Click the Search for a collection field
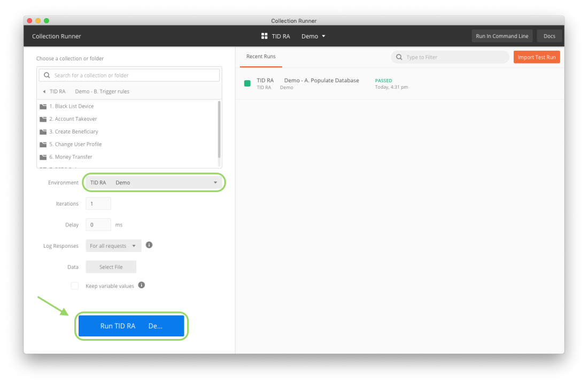This screenshot has height=385, width=588. pyautogui.click(x=129, y=75)
